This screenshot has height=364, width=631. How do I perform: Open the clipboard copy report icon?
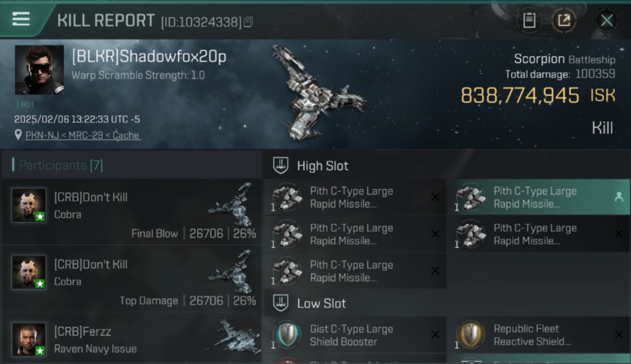529,20
